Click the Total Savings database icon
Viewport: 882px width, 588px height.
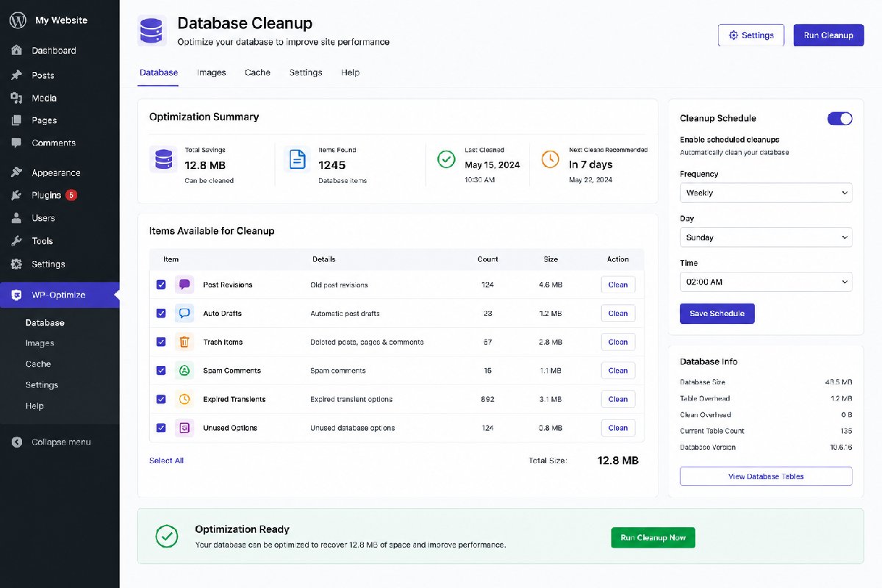pyautogui.click(x=163, y=159)
